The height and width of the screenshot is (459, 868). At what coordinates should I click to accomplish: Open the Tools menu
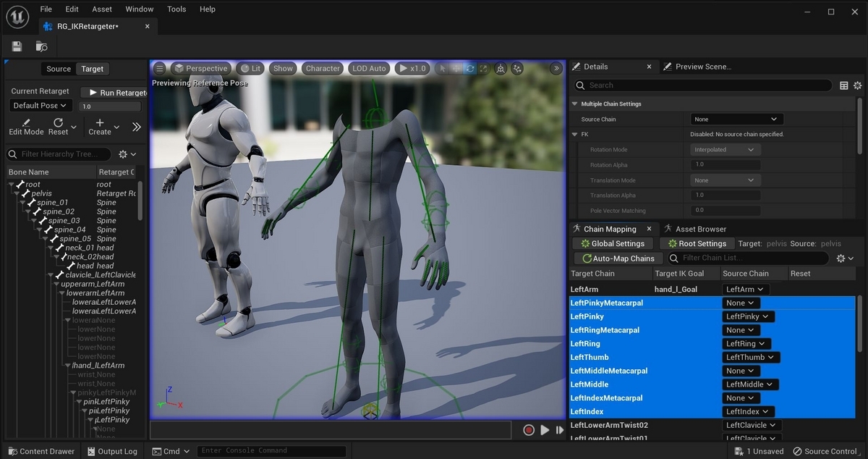tap(176, 9)
